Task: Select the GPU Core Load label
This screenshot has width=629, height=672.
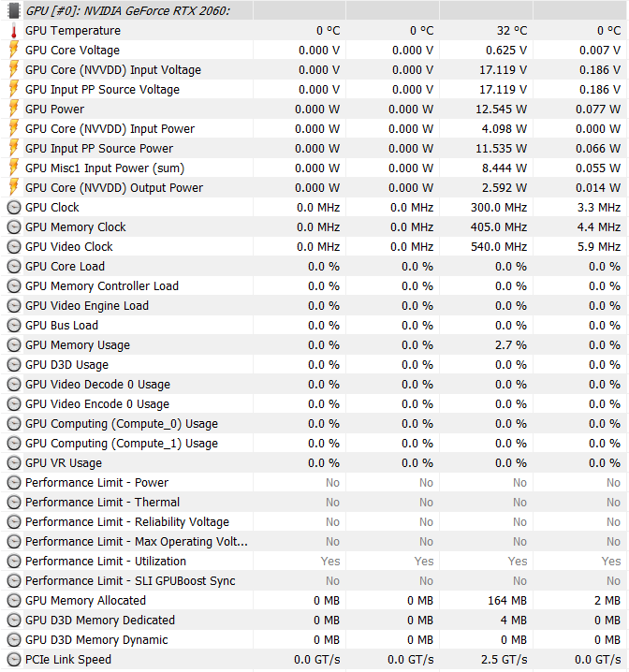Action: (x=65, y=267)
